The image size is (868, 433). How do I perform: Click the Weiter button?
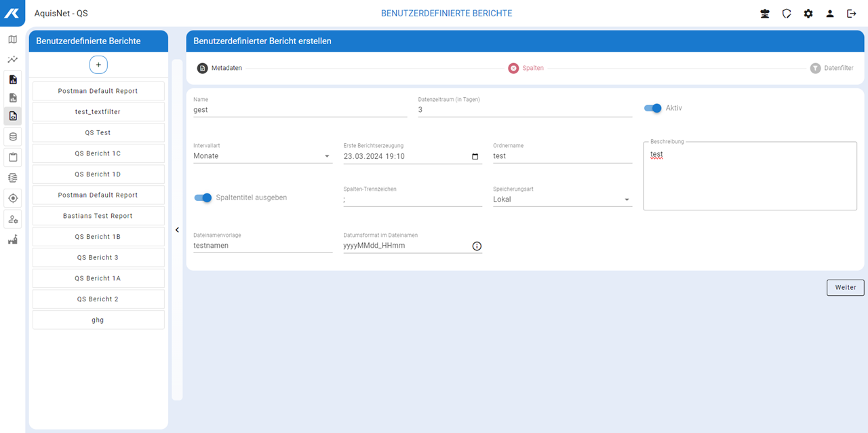[845, 288]
